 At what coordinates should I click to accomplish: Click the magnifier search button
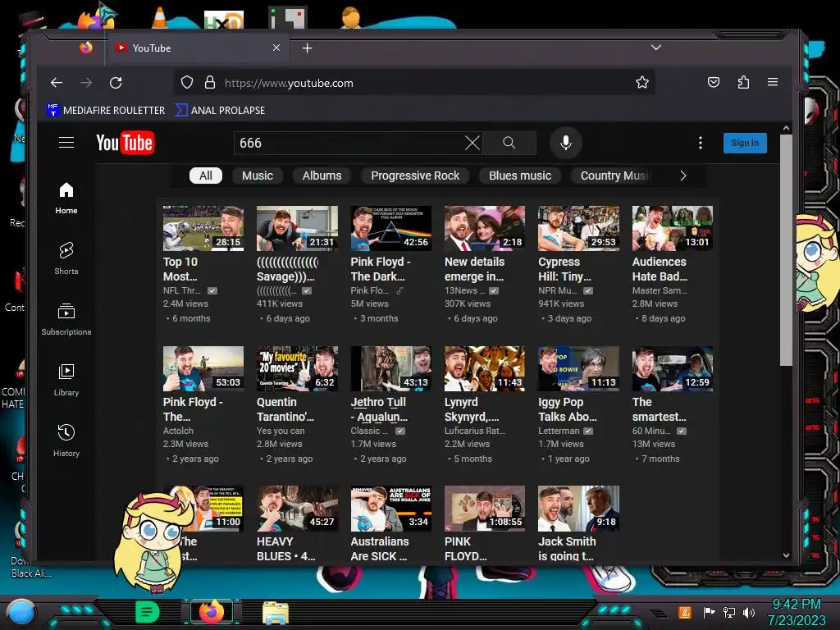[x=509, y=143]
